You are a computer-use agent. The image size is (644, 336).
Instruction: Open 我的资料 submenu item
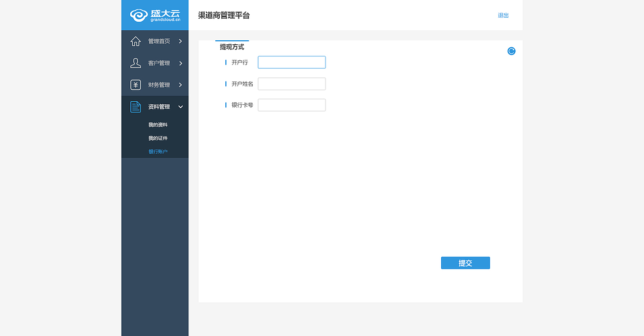click(x=158, y=124)
